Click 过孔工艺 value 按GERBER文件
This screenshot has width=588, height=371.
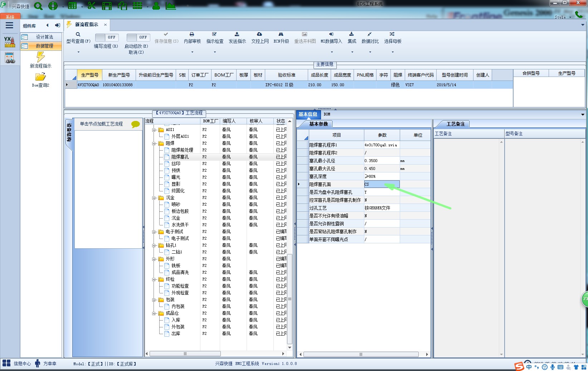(x=382, y=208)
